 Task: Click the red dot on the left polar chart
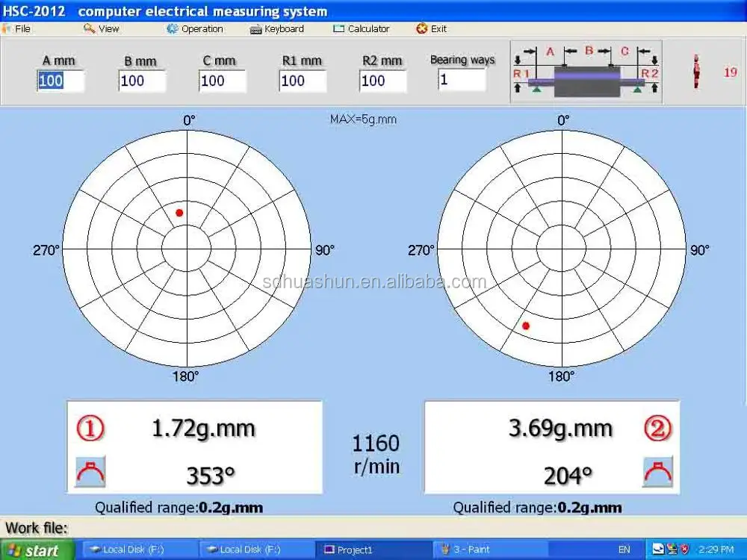tap(179, 213)
